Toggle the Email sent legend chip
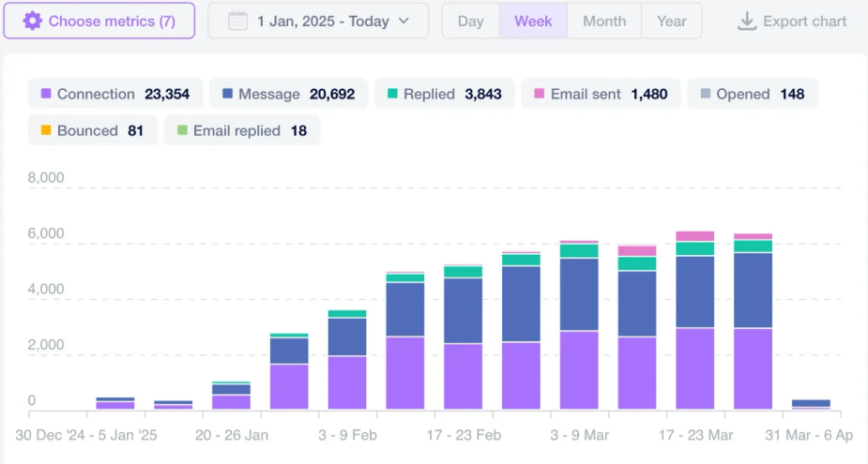This screenshot has width=868, height=464. 600,94
